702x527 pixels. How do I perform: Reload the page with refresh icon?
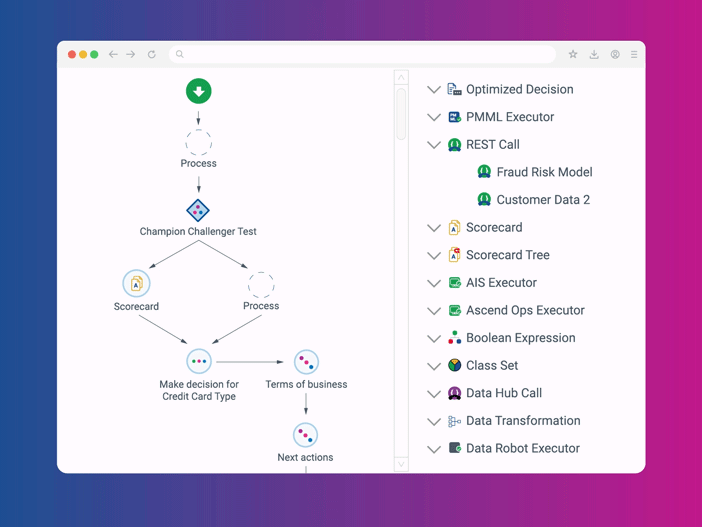(x=152, y=55)
